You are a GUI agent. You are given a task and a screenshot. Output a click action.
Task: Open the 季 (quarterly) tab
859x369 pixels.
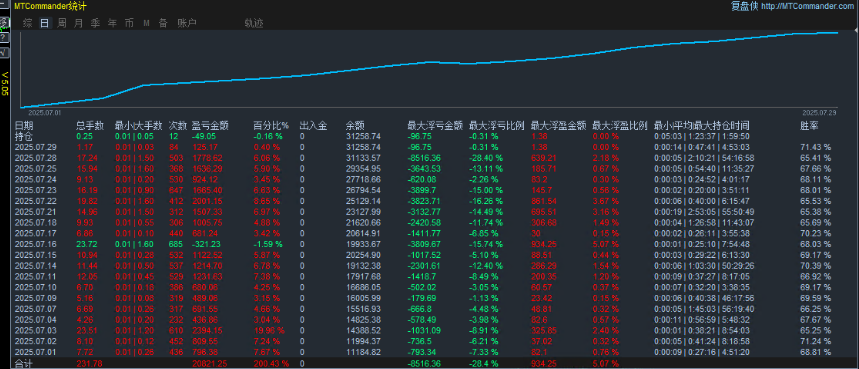coord(95,23)
